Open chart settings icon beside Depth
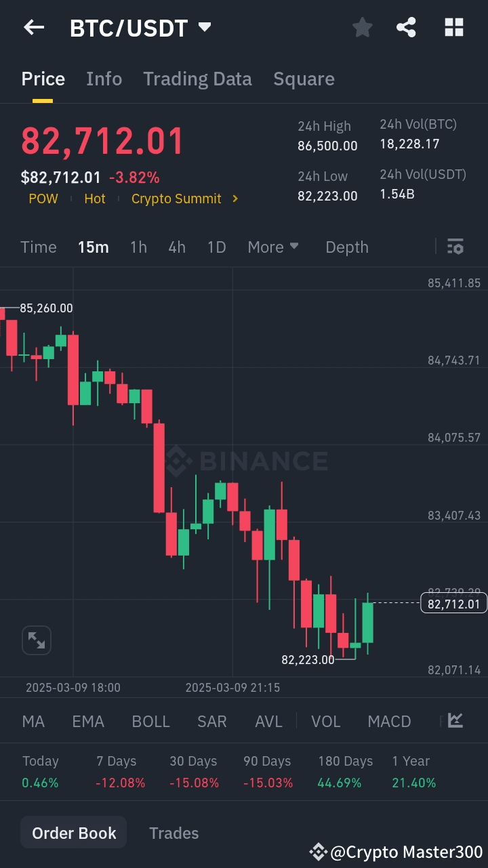The height and width of the screenshot is (868, 488). pos(455,247)
